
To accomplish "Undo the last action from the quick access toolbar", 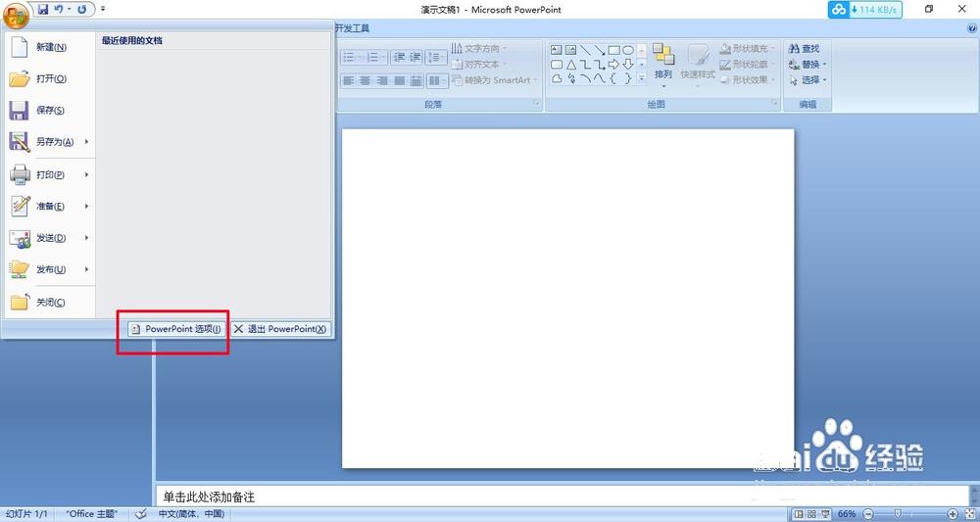I will (59, 10).
